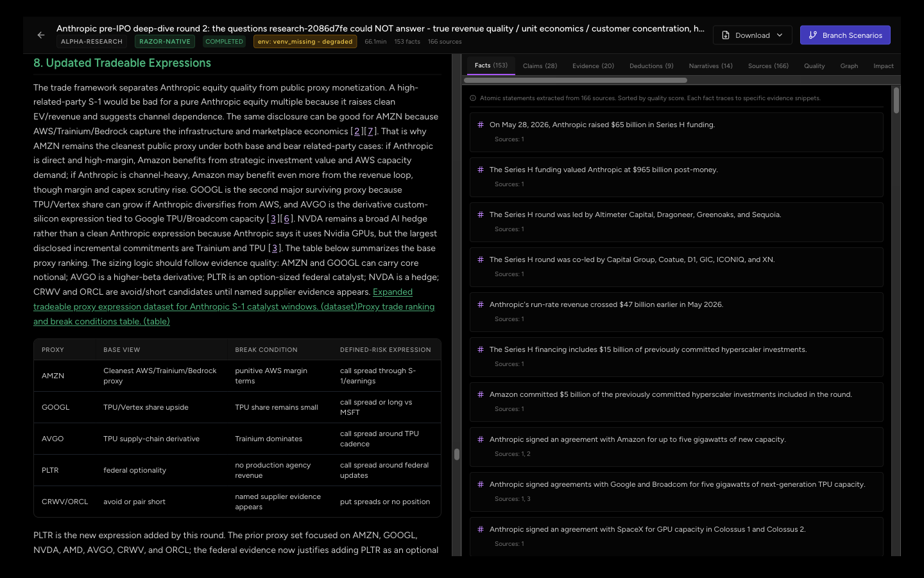The image size is (924, 578).
Task: Click 'Sources: 1, 3' under Google Broadcom fact
Action: click(x=513, y=499)
